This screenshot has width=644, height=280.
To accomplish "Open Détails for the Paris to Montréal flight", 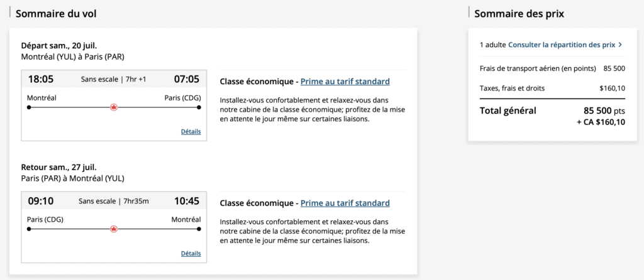I will click(191, 254).
